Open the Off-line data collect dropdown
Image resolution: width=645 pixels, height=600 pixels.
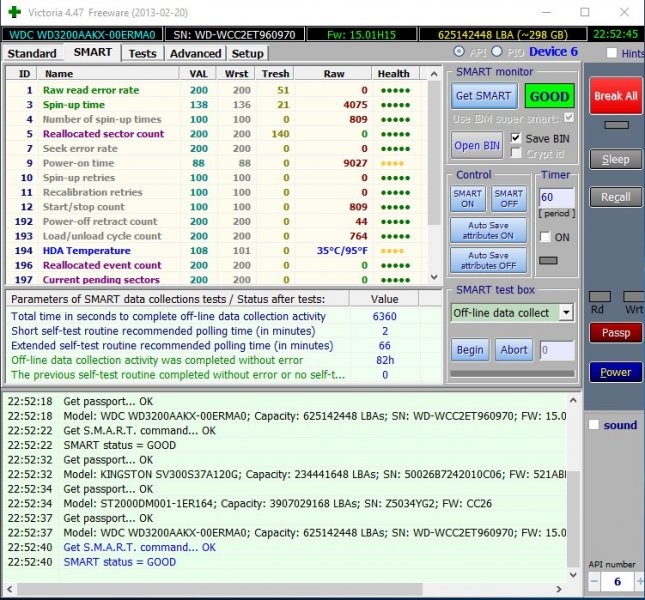[566, 312]
